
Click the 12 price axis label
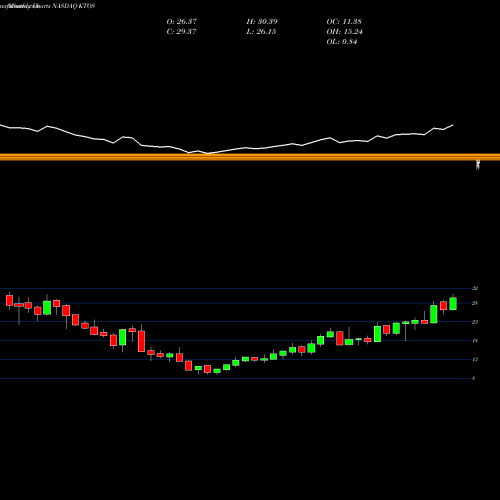pos(475,360)
